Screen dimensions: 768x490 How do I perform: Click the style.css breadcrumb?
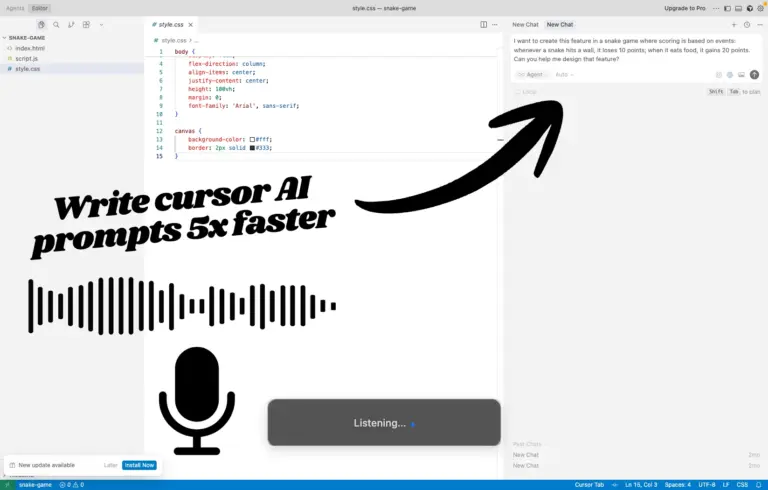(x=174, y=40)
